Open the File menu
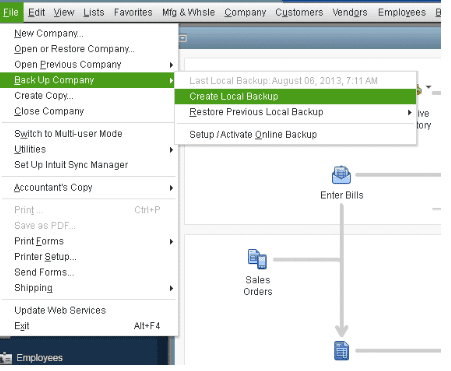 11,12
